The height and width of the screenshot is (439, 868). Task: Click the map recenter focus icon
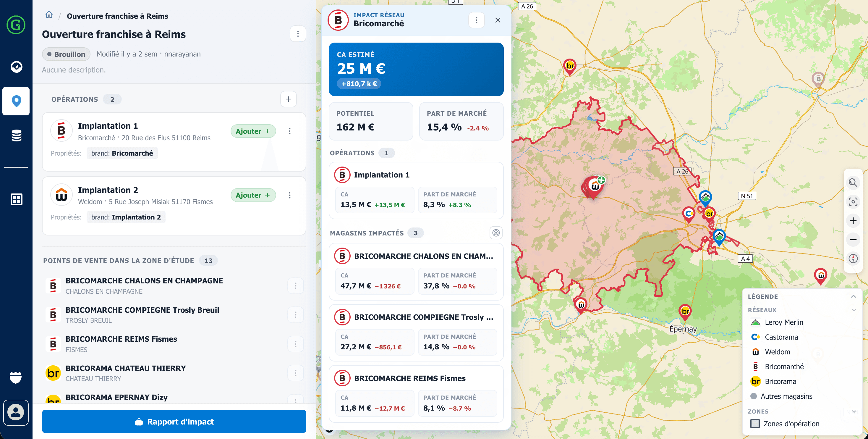point(853,202)
